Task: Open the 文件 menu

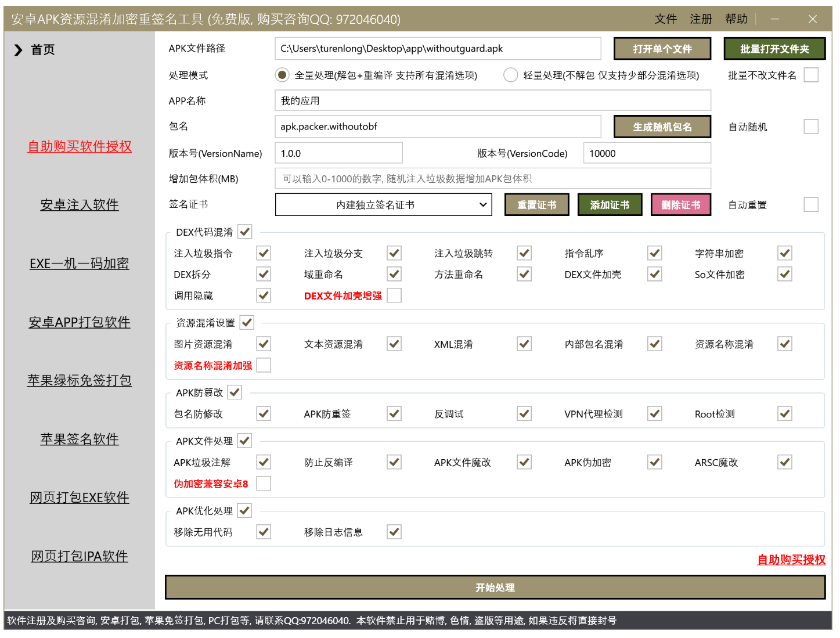Action: (665, 19)
